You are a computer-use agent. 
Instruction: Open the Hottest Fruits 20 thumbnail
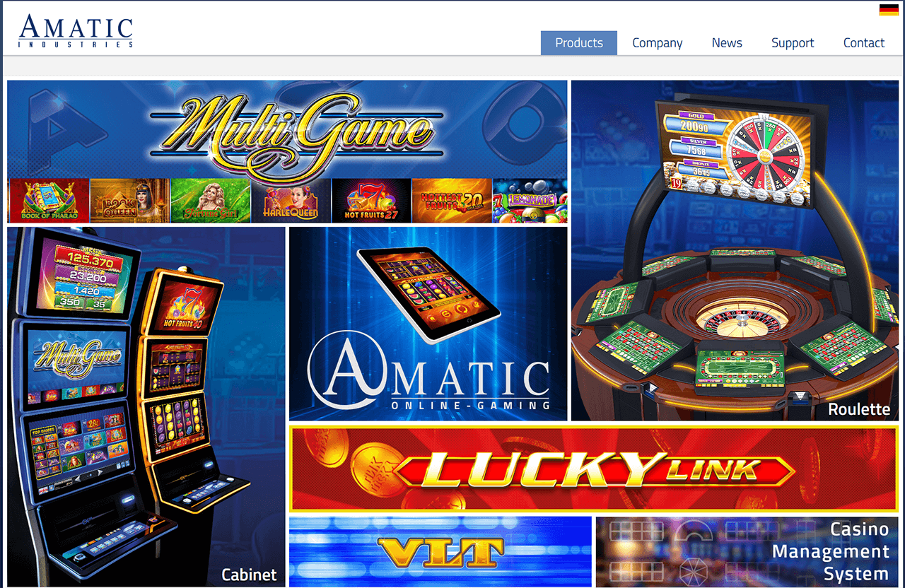coord(452,201)
